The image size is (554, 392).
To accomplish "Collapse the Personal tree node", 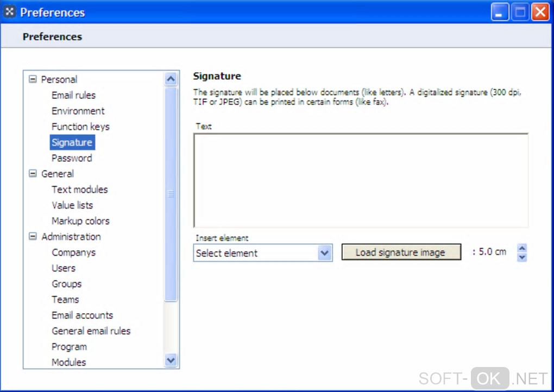I will pos(33,79).
